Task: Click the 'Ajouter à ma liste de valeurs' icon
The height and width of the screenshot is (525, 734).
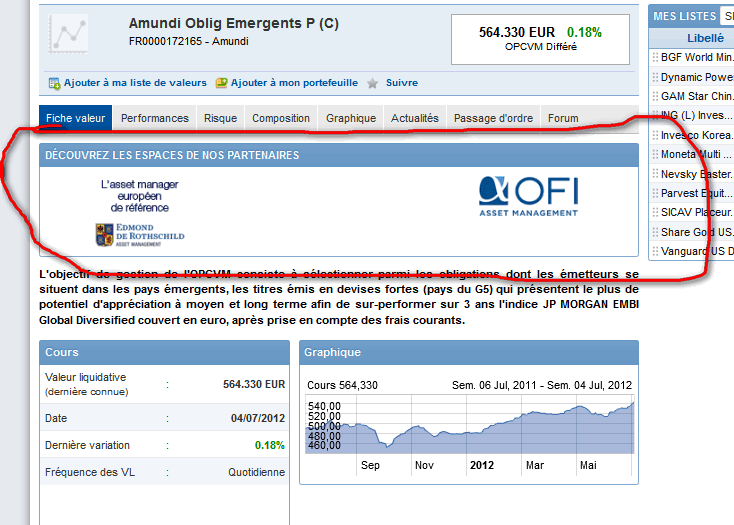Action: 54,83
